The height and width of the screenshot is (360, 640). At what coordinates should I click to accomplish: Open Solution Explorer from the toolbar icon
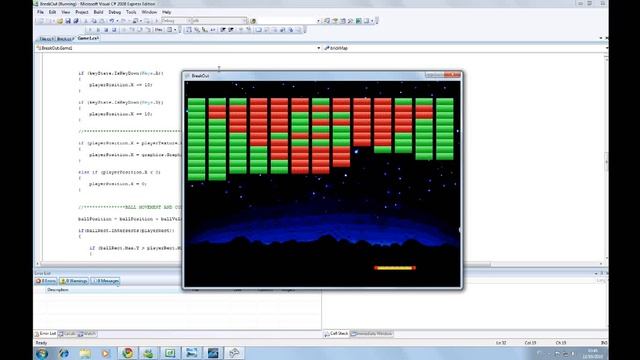click(x=327, y=21)
